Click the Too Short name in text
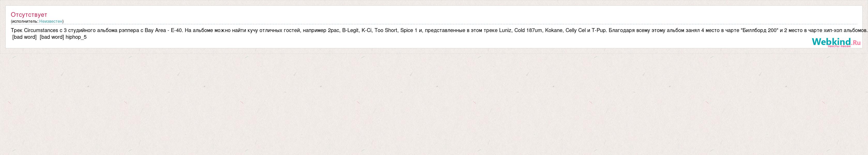This screenshot has height=155, width=868. (386, 30)
